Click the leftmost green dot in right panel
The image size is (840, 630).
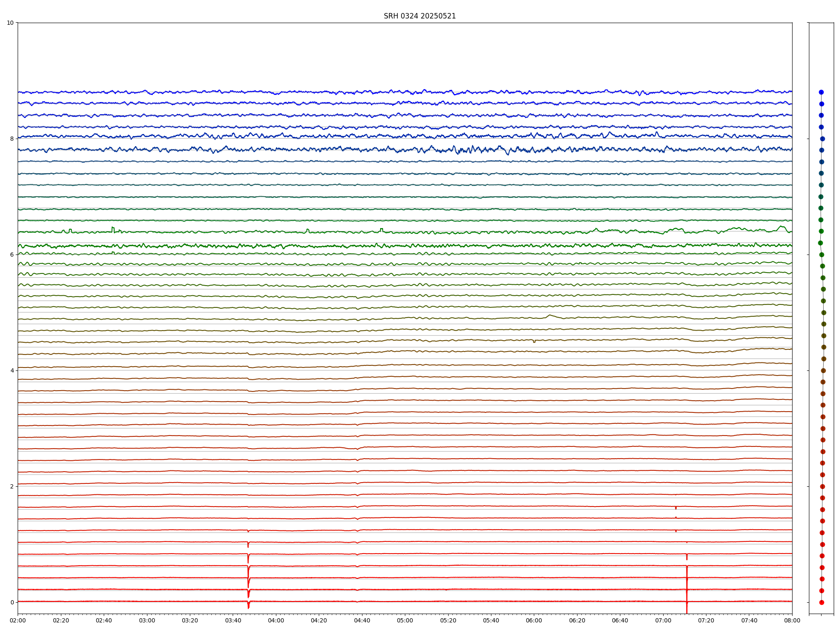[x=820, y=243]
